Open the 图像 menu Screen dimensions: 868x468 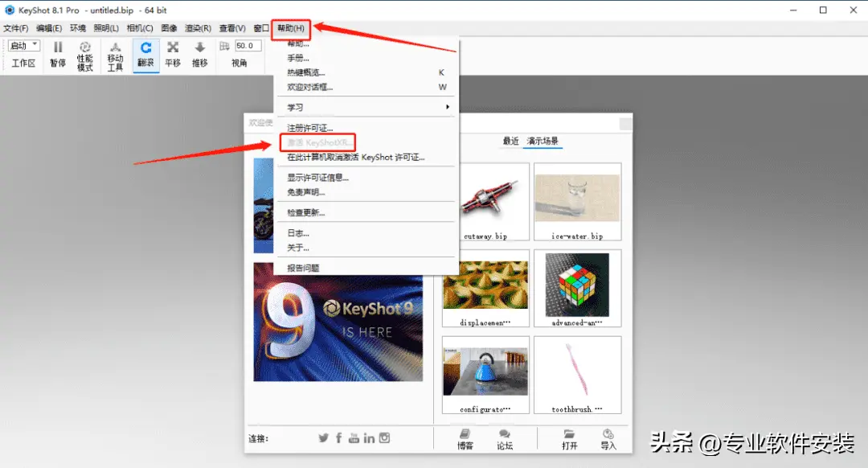coord(169,28)
